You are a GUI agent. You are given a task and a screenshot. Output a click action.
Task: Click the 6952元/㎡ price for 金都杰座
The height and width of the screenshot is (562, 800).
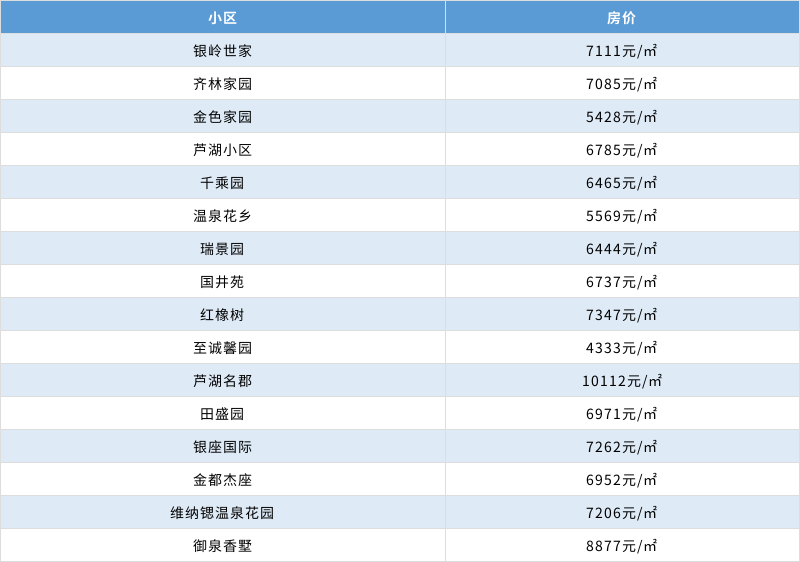621,479
